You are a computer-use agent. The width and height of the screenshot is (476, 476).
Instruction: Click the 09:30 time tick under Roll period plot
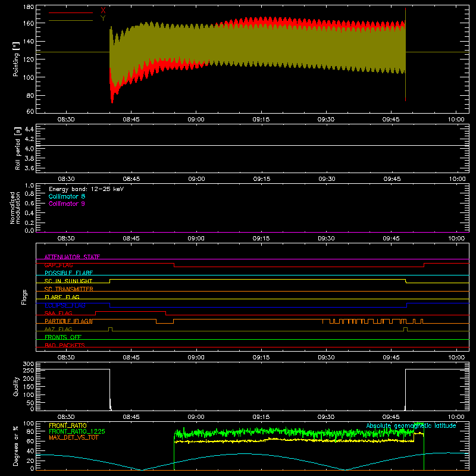(327, 179)
